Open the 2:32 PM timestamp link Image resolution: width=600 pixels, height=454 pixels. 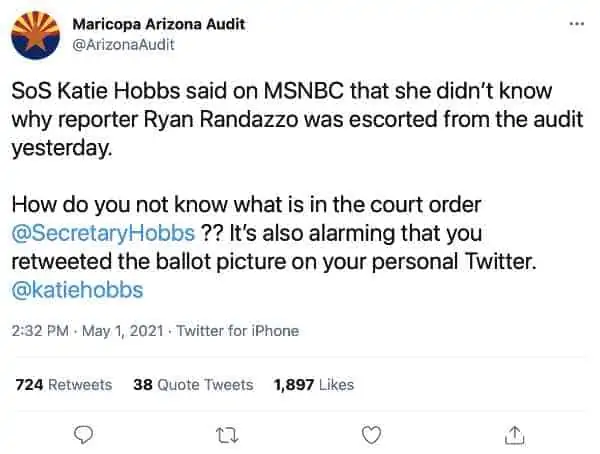coord(40,331)
